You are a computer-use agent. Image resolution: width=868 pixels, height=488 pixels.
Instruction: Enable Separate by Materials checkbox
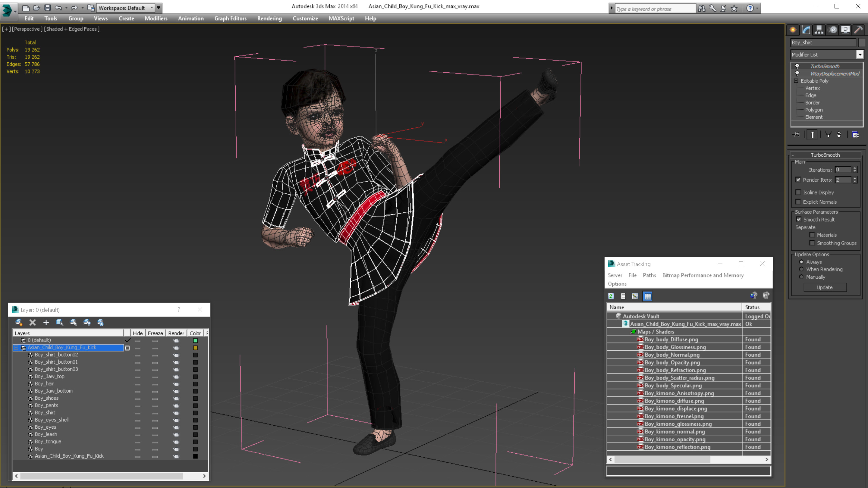(x=812, y=235)
